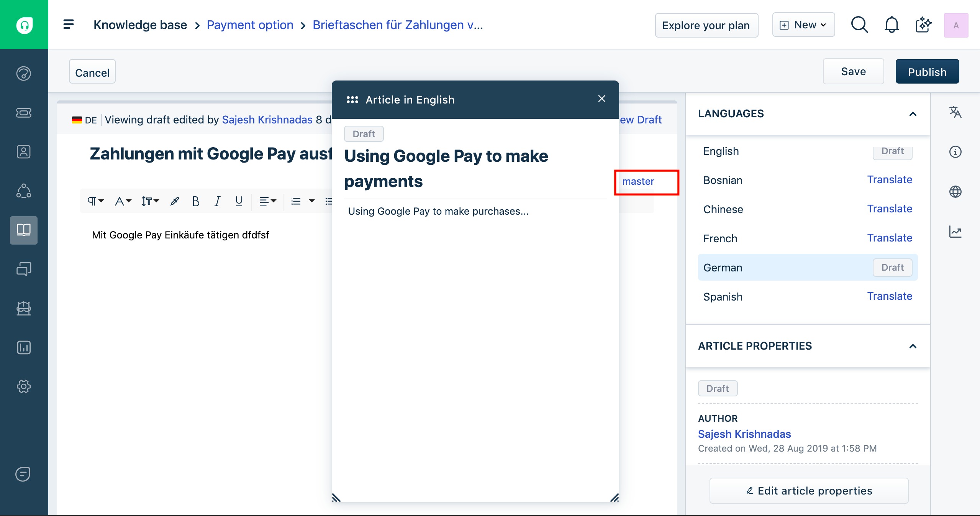The image size is (980, 516).
Task: Click Translate link next to Bosnian
Action: [x=889, y=180]
